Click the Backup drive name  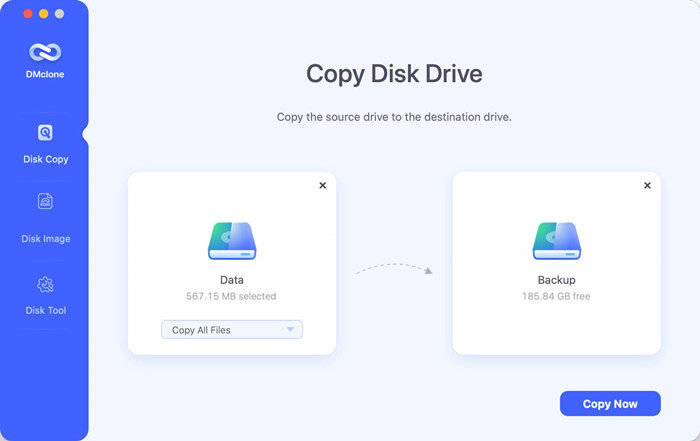(557, 280)
